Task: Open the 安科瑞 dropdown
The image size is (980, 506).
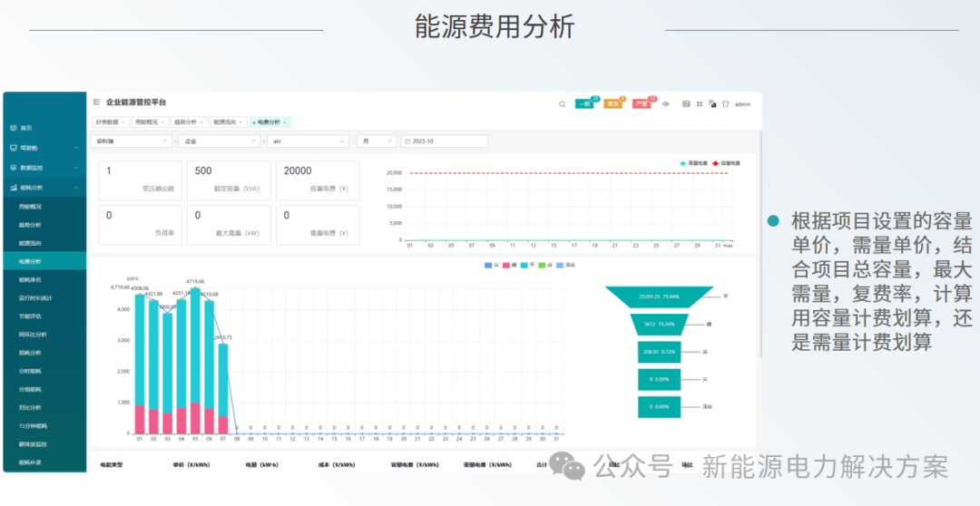Action: tap(132, 141)
